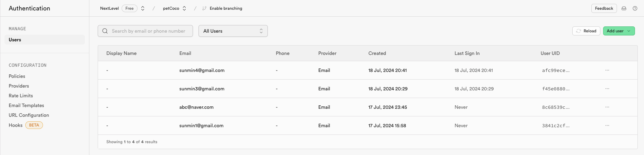Open the All Users filter dropdown

(x=233, y=31)
